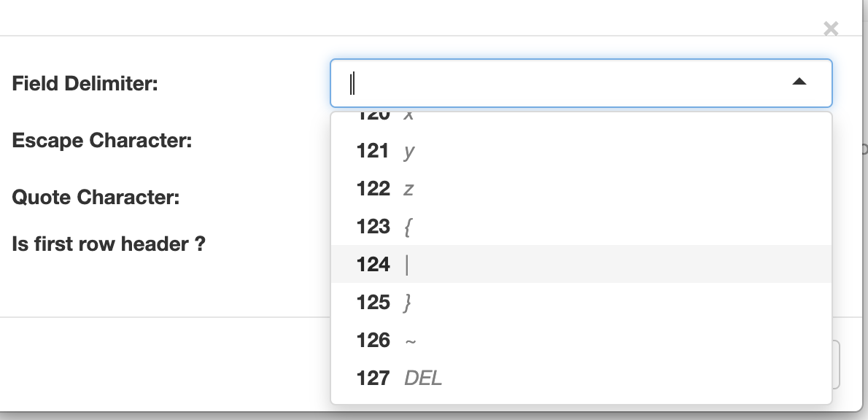This screenshot has width=868, height=420.
Task: Click the Escape Character label
Action: coord(102,141)
